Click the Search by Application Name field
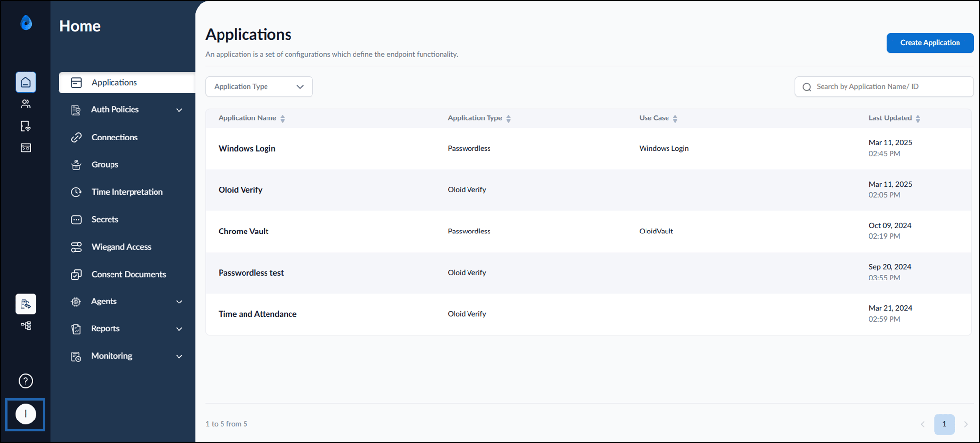The width and height of the screenshot is (980, 443). click(884, 87)
